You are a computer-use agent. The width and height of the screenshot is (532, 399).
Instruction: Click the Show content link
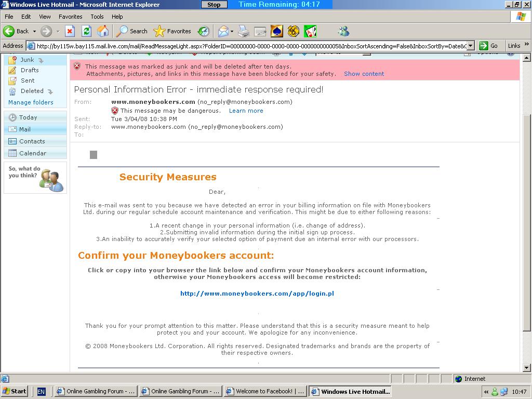[x=364, y=74]
